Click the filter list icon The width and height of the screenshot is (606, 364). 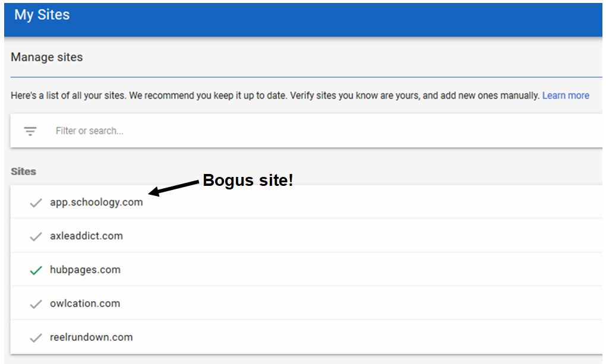[30, 131]
